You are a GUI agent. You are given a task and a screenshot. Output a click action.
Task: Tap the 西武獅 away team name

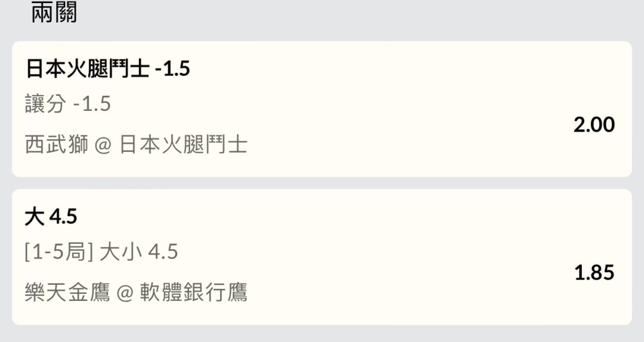tap(57, 145)
